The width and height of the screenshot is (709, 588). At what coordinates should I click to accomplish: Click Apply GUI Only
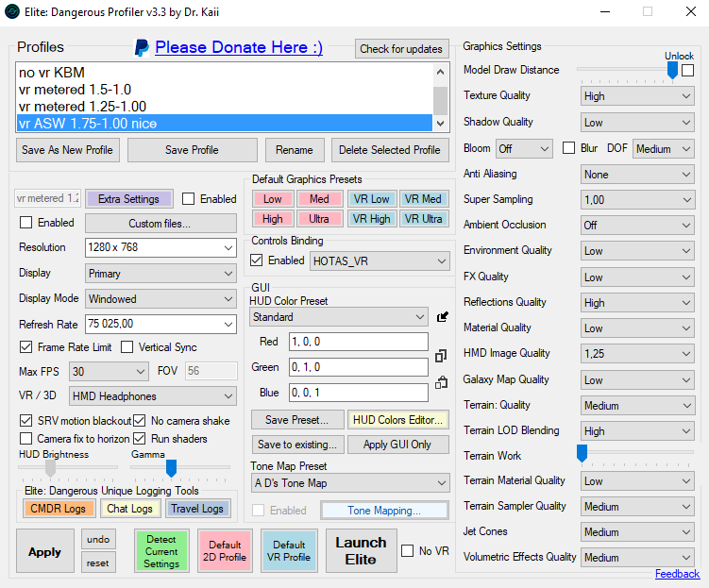pyautogui.click(x=397, y=445)
